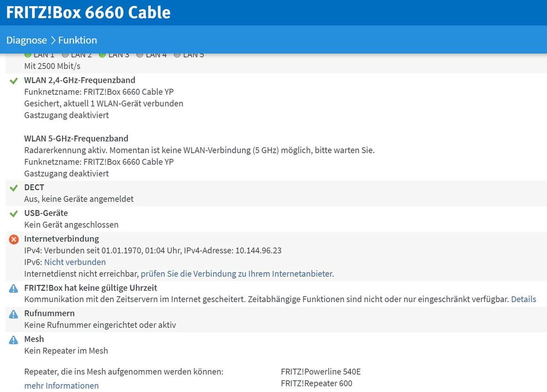This screenshot has height=392, width=547.
Task: Click the warning triangle next to Rufnummern
Action: coord(14,314)
